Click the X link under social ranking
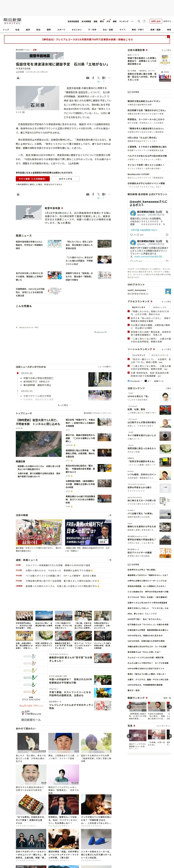174x868 pixels. 148,381
